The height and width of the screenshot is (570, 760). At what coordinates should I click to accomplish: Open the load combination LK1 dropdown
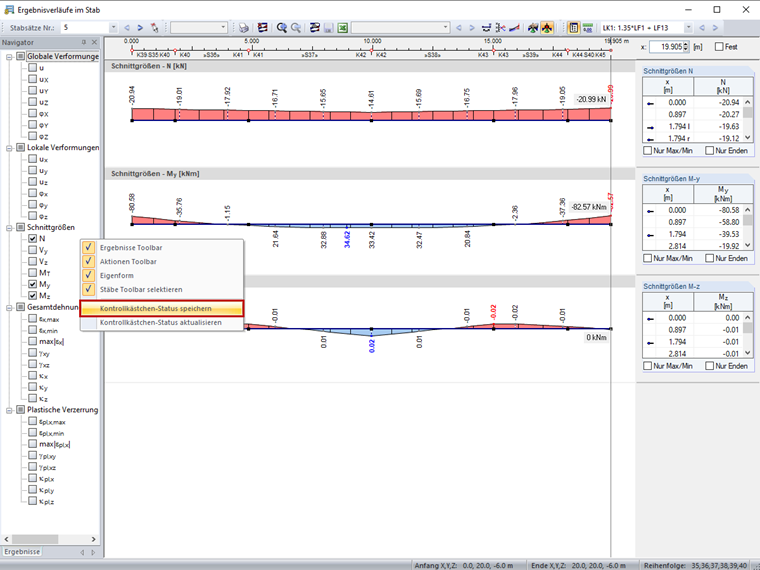pyautogui.click(x=688, y=28)
